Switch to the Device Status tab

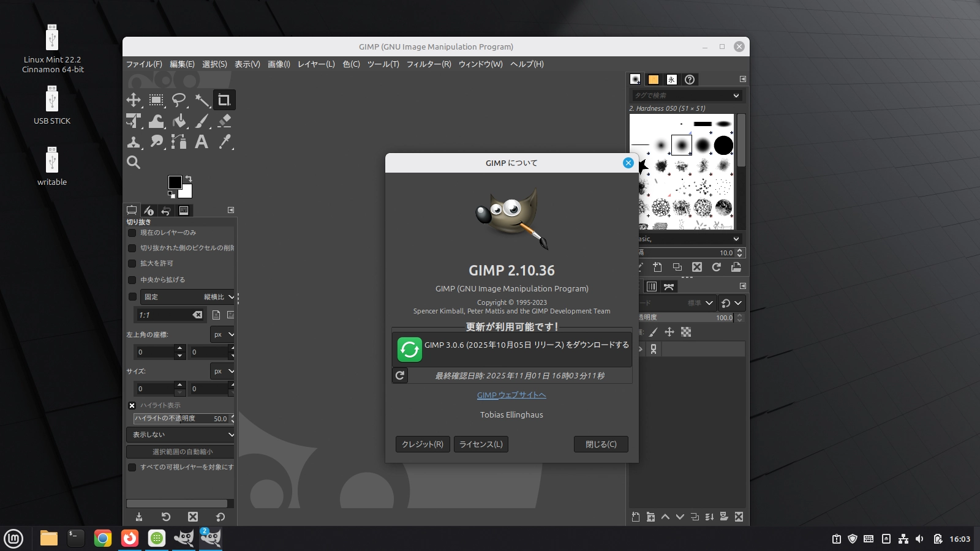point(149,211)
